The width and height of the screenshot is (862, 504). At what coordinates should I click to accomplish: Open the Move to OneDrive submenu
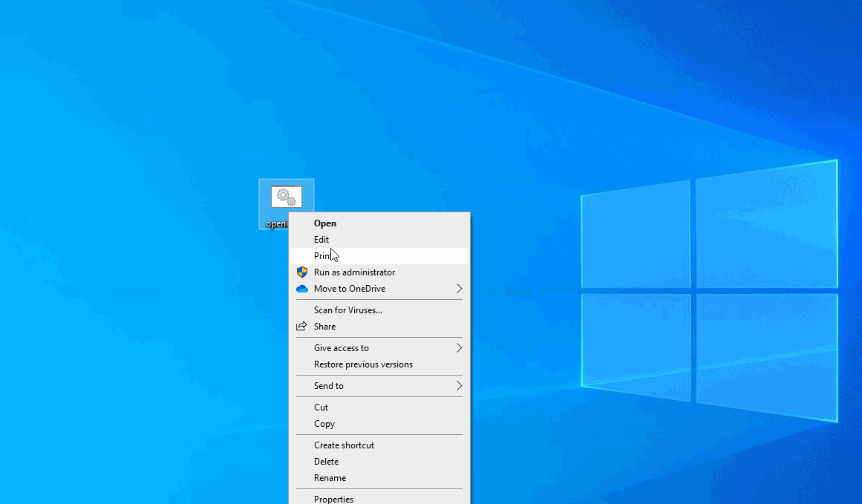click(x=379, y=289)
